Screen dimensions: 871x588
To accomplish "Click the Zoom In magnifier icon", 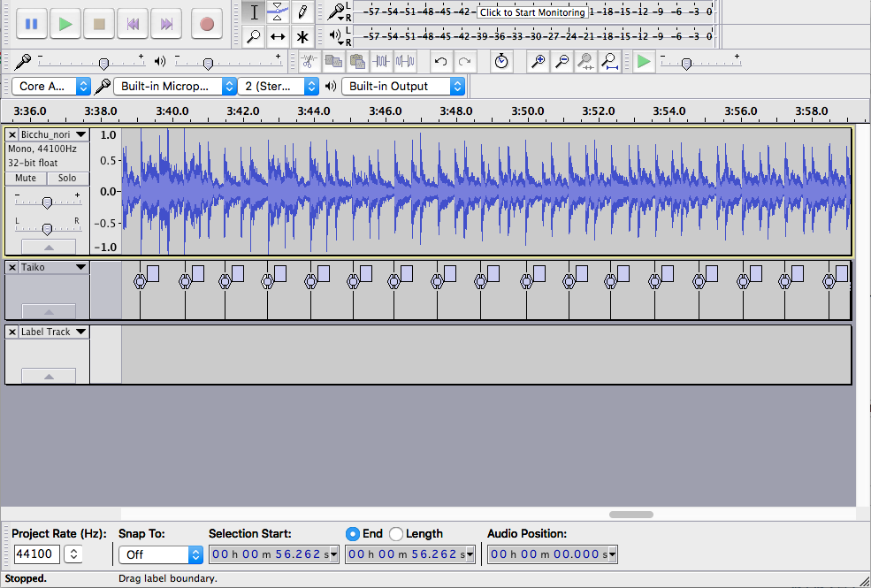I will (x=538, y=61).
